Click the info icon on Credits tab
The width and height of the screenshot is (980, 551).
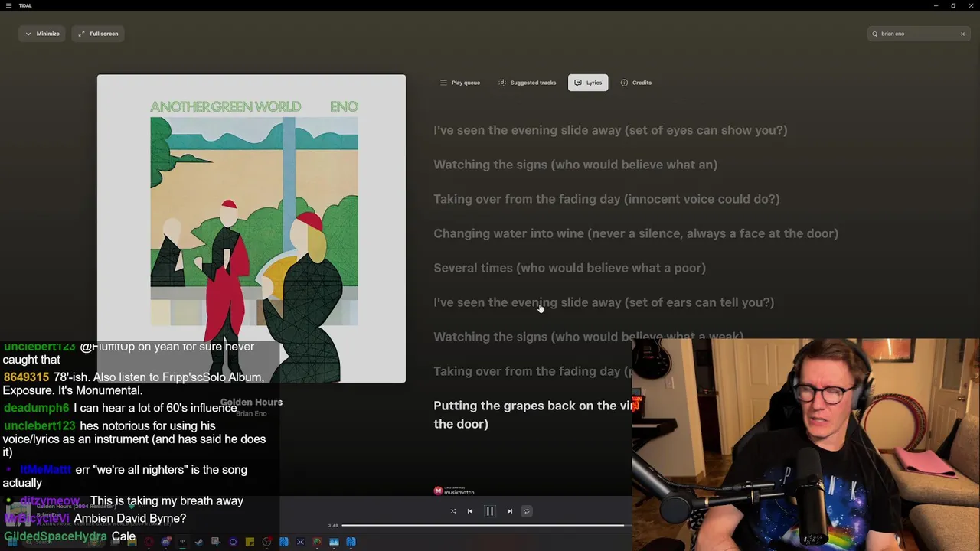tap(624, 83)
